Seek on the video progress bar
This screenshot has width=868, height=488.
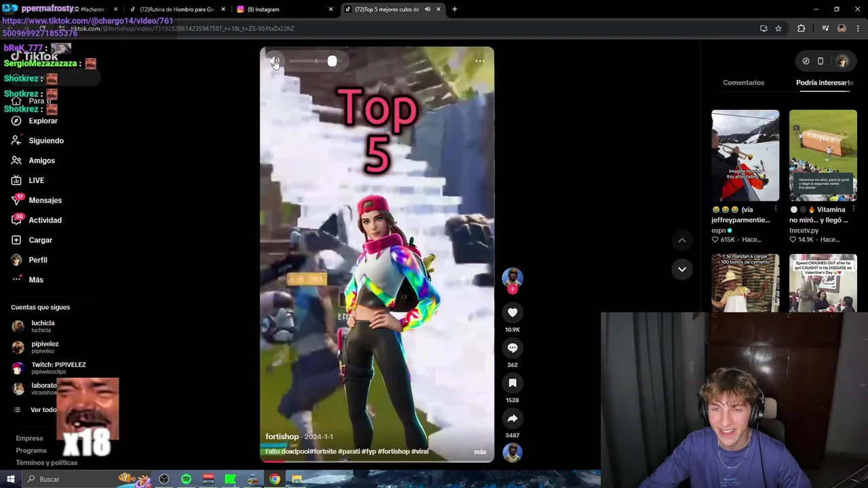pyautogui.click(x=377, y=461)
